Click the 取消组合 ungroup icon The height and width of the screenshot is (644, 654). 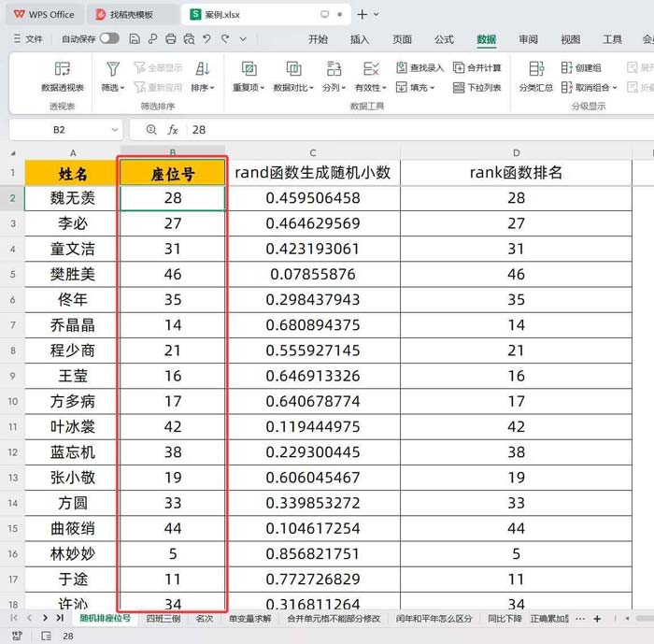[x=566, y=88]
